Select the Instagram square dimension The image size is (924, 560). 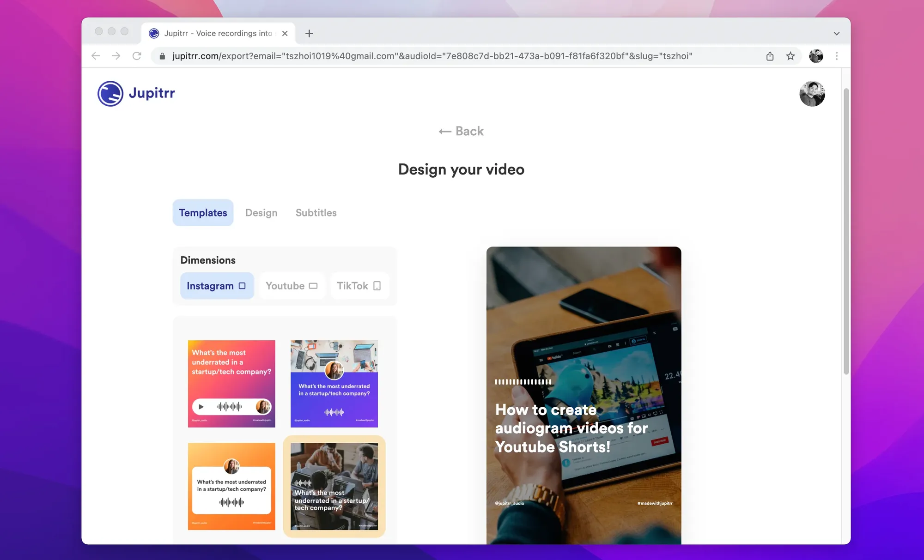[x=217, y=286]
